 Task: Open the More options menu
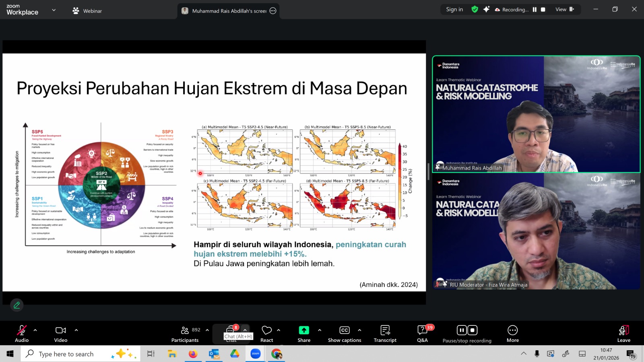[x=512, y=333]
